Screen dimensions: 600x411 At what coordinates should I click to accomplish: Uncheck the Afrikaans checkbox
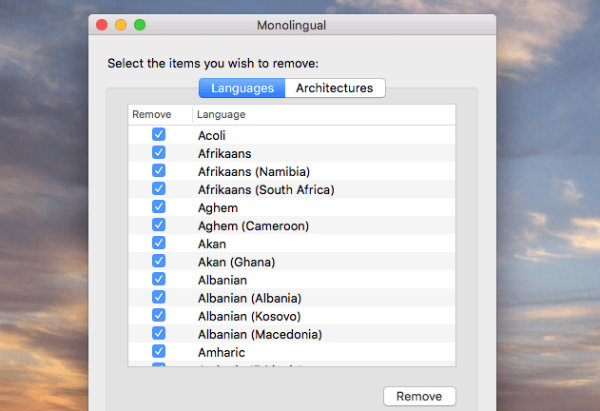158,153
